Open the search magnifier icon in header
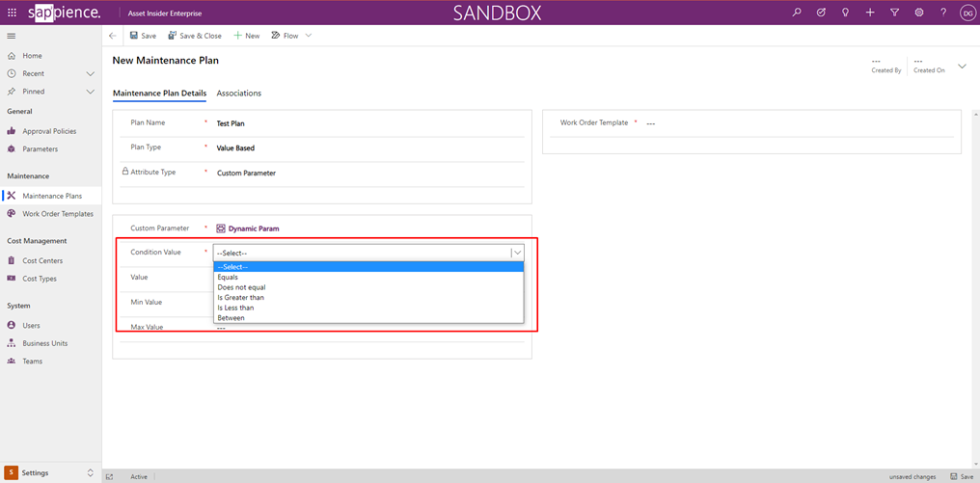This screenshot has width=980, height=483. (797, 13)
